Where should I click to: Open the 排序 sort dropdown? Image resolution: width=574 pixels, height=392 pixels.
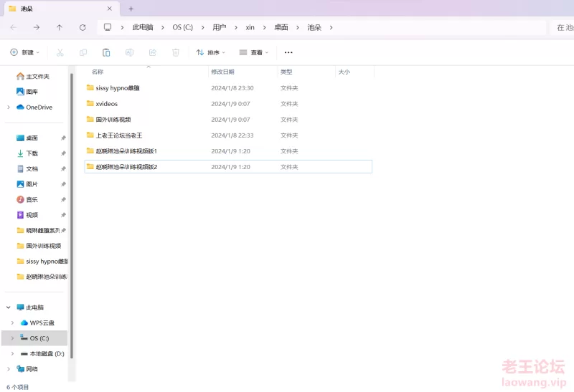pyautogui.click(x=210, y=52)
